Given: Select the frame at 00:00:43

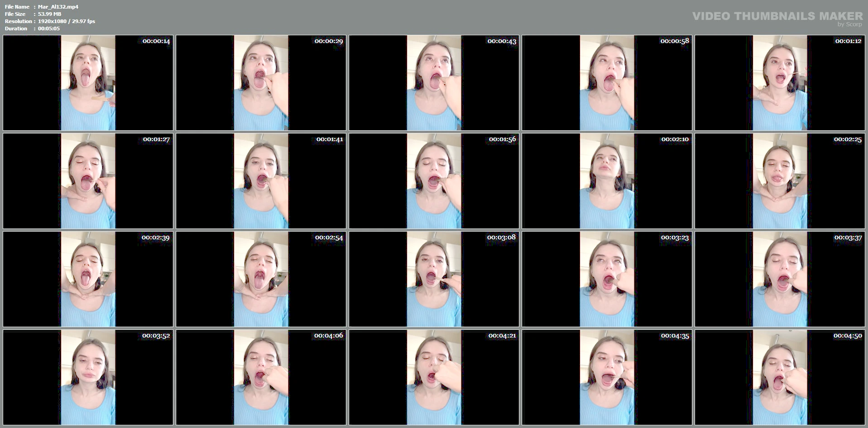Looking at the screenshot, I should pyautogui.click(x=434, y=83).
